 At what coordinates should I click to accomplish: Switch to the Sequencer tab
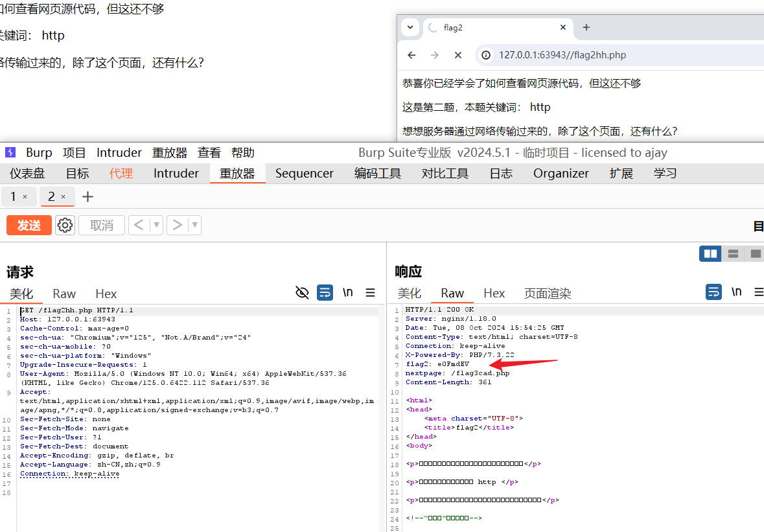click(304, 173)
